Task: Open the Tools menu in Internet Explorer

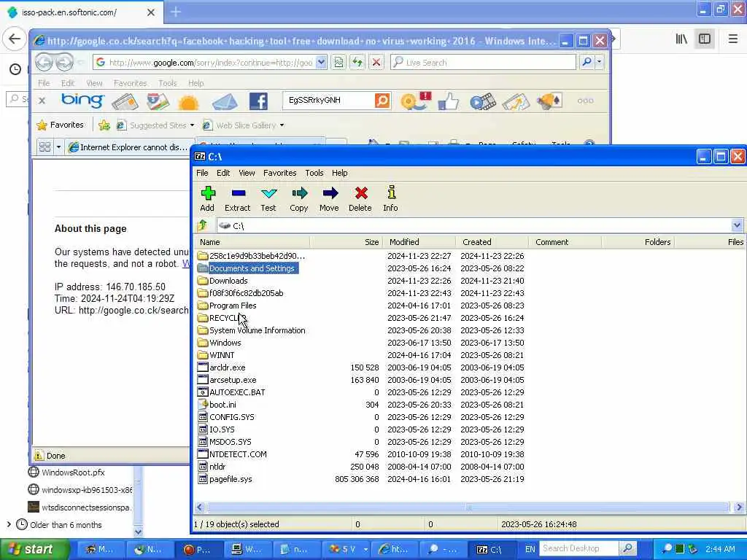Action: tap(168, 83)
